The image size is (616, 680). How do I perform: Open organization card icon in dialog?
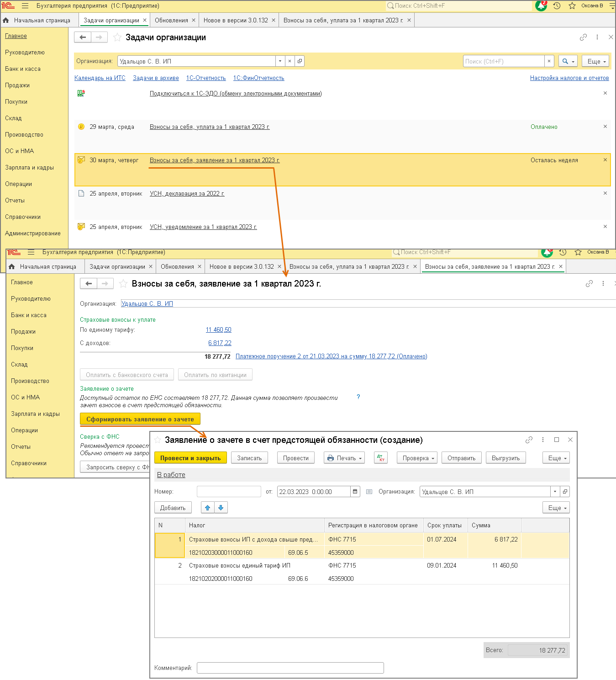coord(565,492)
